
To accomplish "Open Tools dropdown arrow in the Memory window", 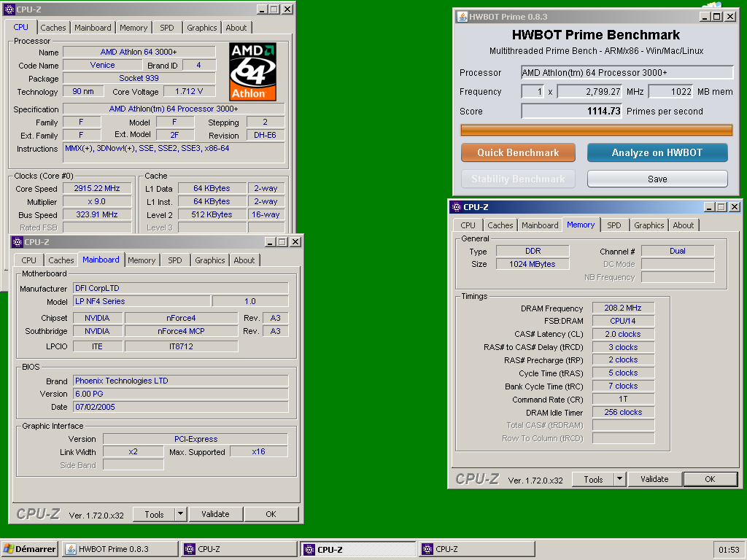I will point(619,479).
